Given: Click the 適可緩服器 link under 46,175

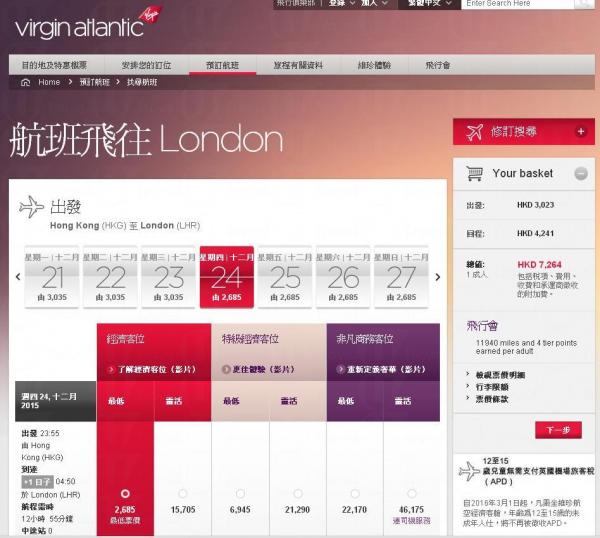Looking at the screenshot, I should coord(412,521).
